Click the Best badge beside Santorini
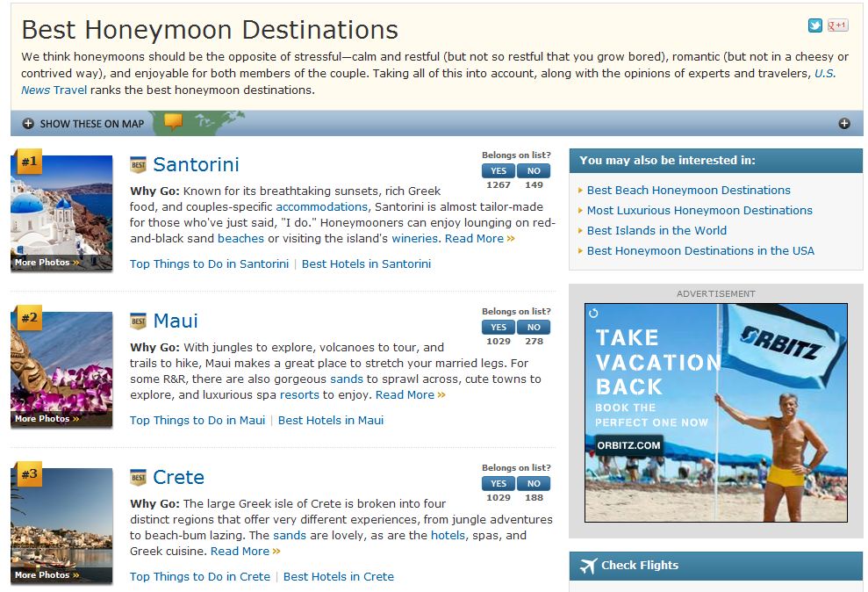Image resolution: width=868 pixels, height=592 pixels. [x=138, y=165]
